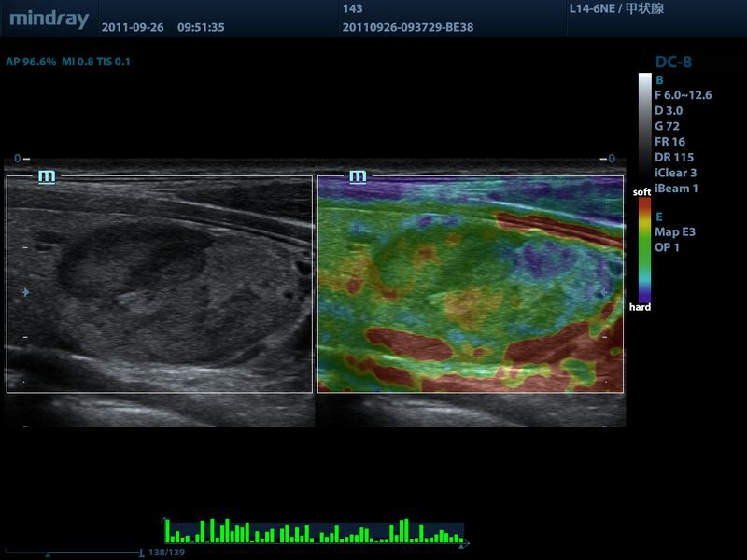
Task: Click the focus position arrow on left image
Action: (x=25, y=293)
